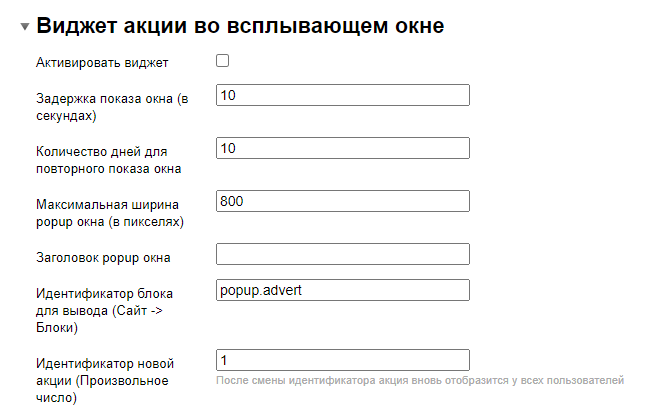This screenshot has width=663, height=418.
Task: Select the maximum popup width field containing 800
Action: [x=342, y=201]
